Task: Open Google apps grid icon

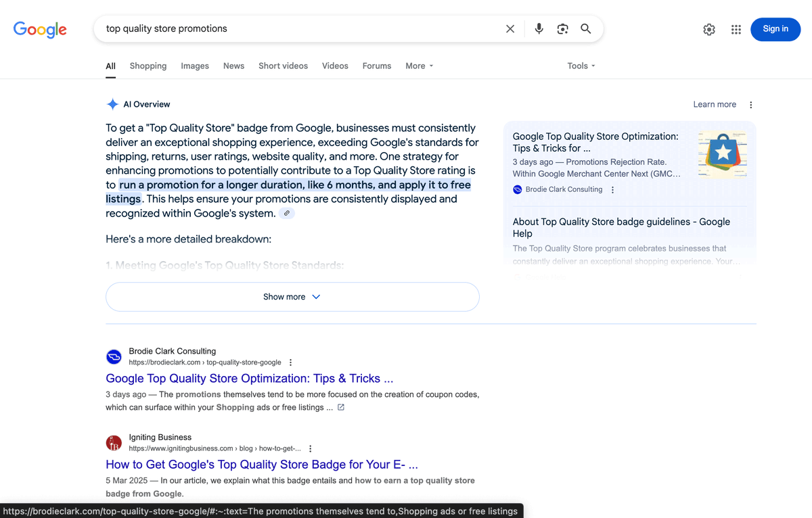Action: pos(736,29)
